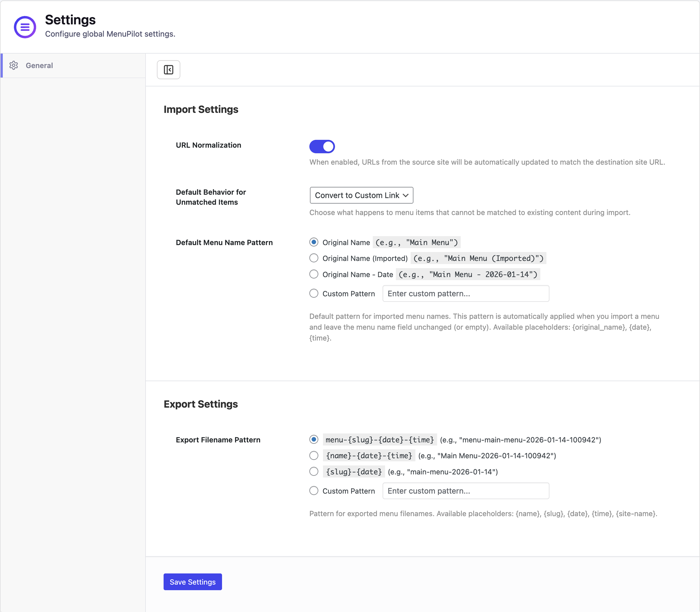Turn off URL Normalization

click(x=322, y=146)
